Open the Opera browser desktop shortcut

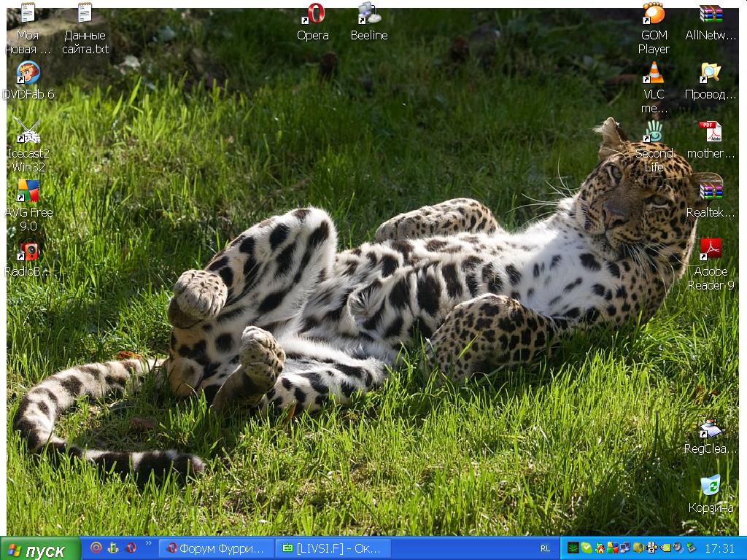(x=314, y=15)
